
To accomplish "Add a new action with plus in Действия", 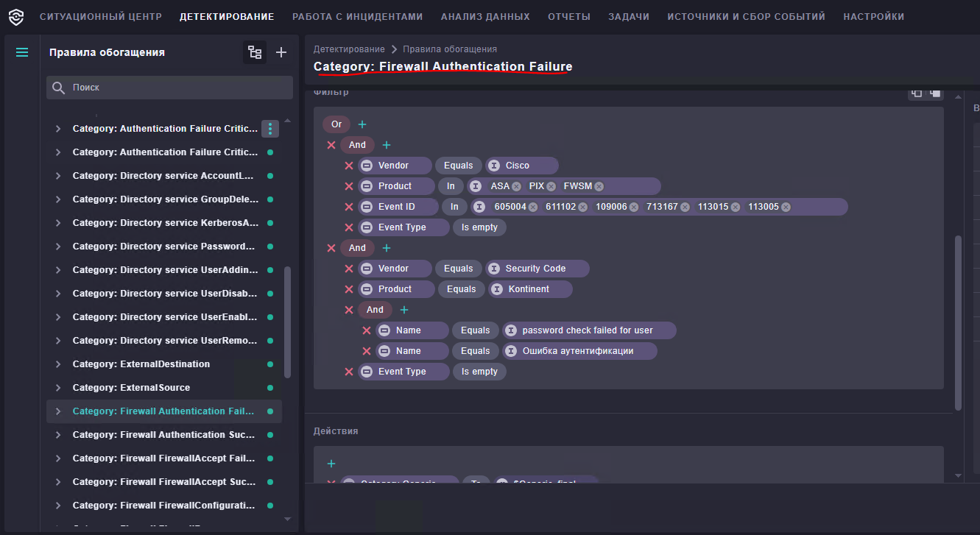I will click(x=331, y=464).
